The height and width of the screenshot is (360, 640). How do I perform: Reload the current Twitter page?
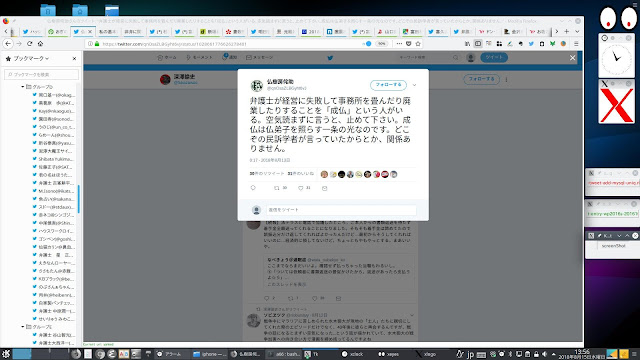29,44
